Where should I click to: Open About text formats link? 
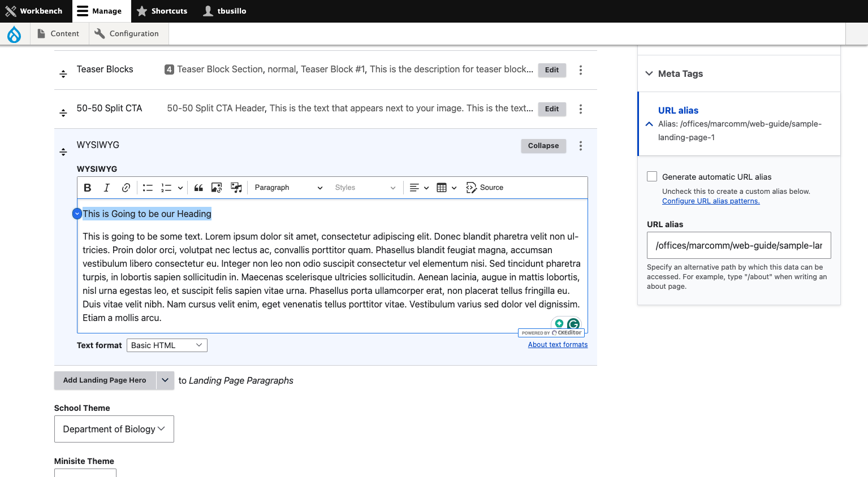(558, 345)
